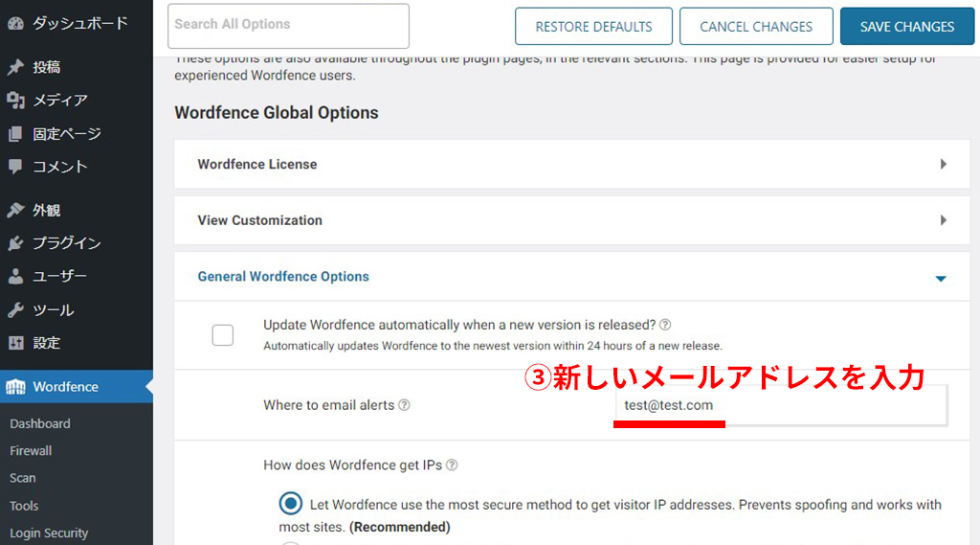Click the media icon beside メディア
Screen dimensions: 980x545
click(15, 101)
